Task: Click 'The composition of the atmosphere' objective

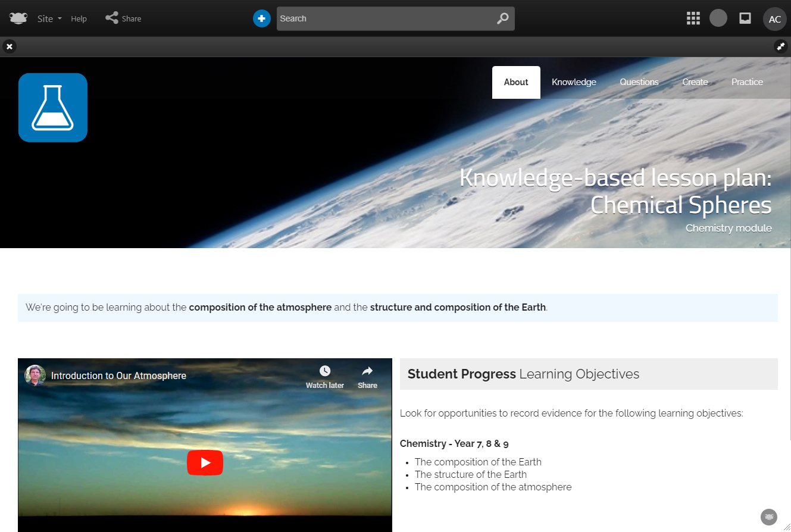Action: click(x=493, y=487)
